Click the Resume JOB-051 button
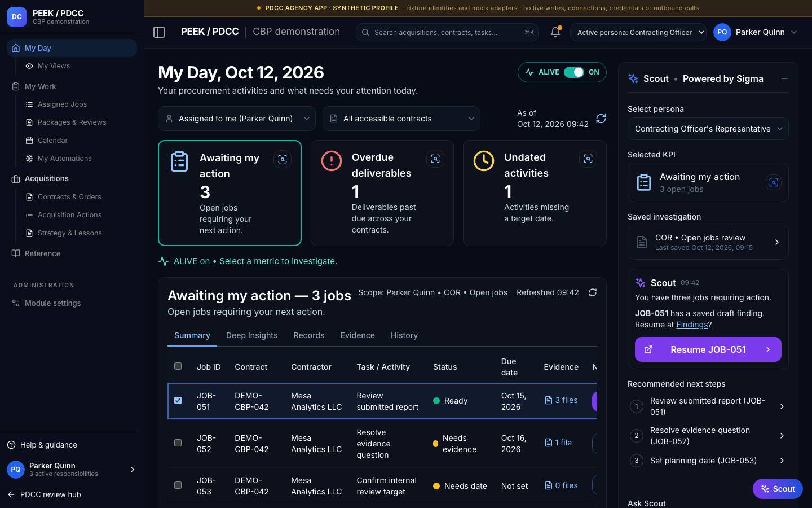The width and height of the screenshot is (812, 508). [708, 349]
